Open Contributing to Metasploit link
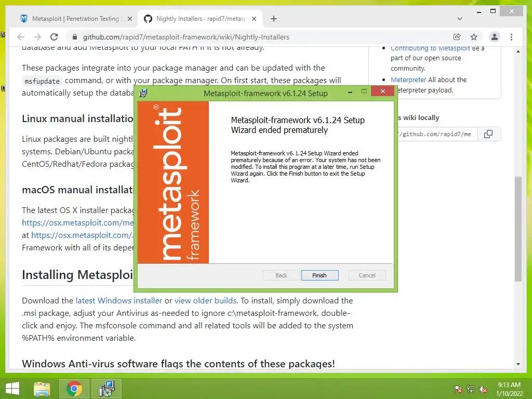The image size is (532, 399). (x=430, y=48)
